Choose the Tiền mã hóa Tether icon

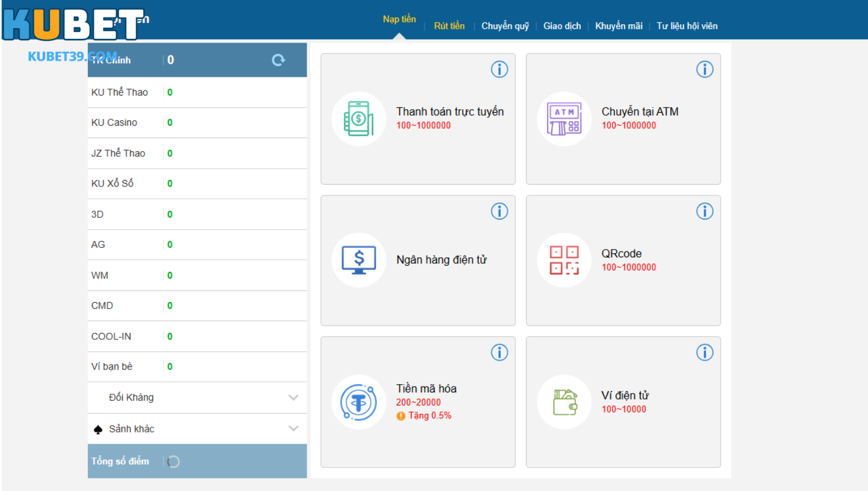[x=359, y=402]
